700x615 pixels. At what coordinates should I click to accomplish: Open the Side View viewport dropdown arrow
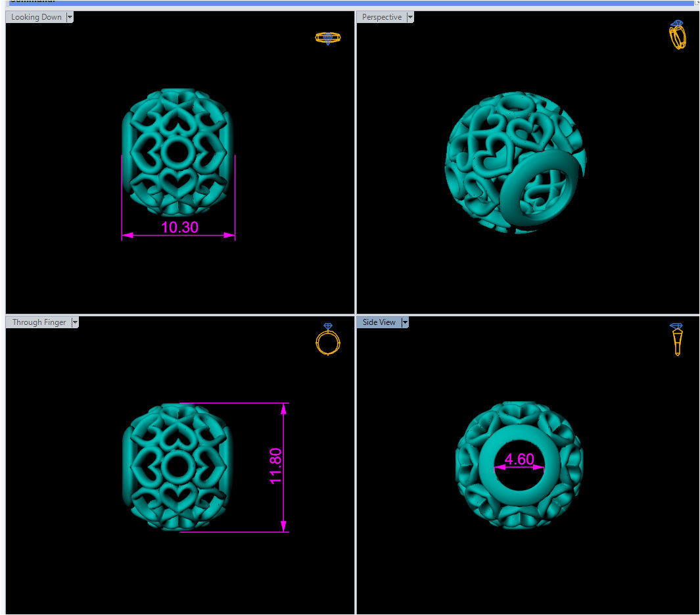coord(405,322)
